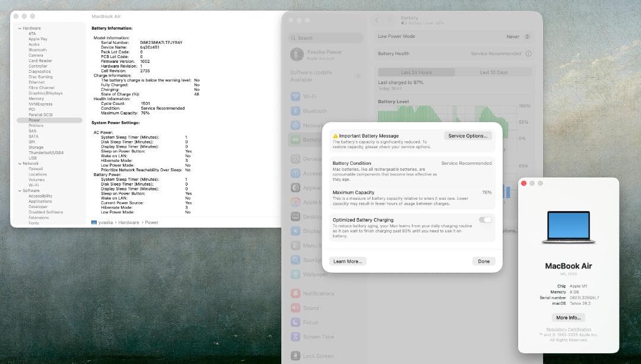
Task: Select Volumes in System Information sidebar
Action: [36, 180]
